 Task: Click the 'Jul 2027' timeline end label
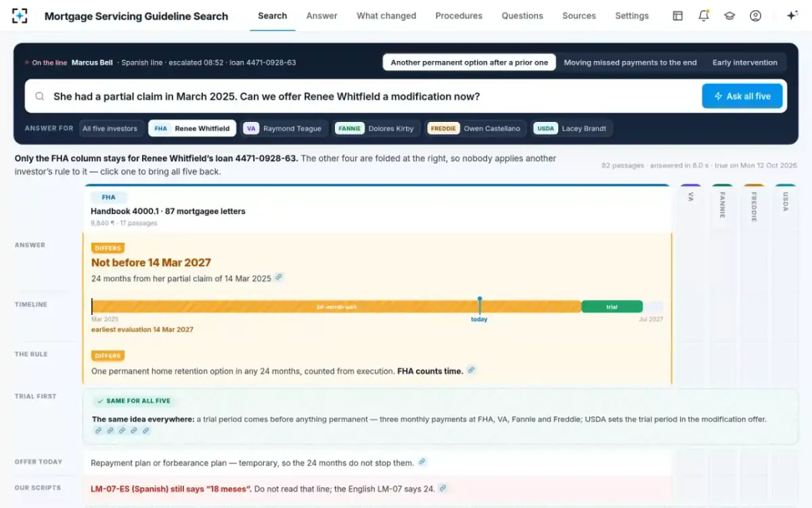pos(651,319)
